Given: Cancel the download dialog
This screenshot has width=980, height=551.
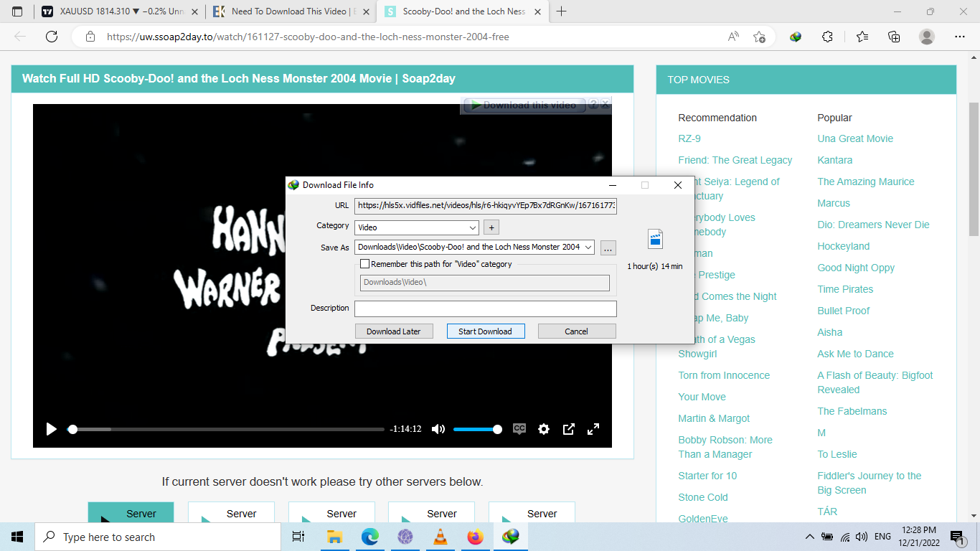Looking at the screenshot, I should [x=577, y=331].
